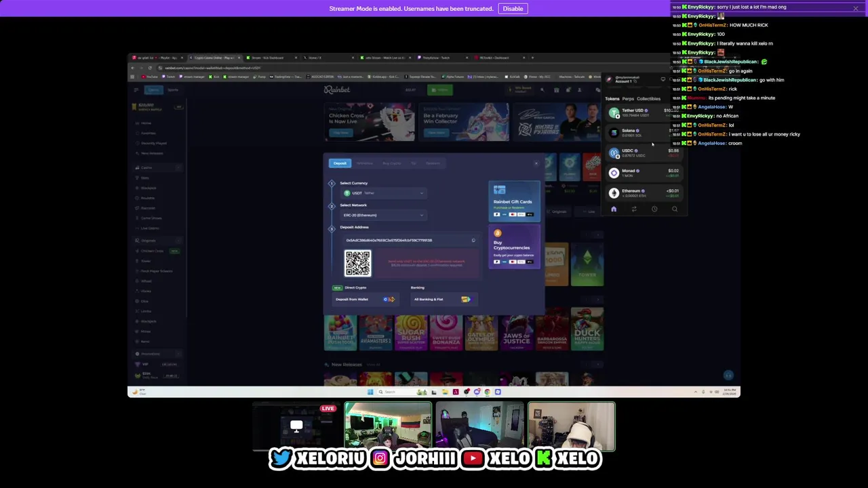The height and width of the screenshot is (488, 868).
Task: Open the YouTube bookmark
Action: point(151,77)
